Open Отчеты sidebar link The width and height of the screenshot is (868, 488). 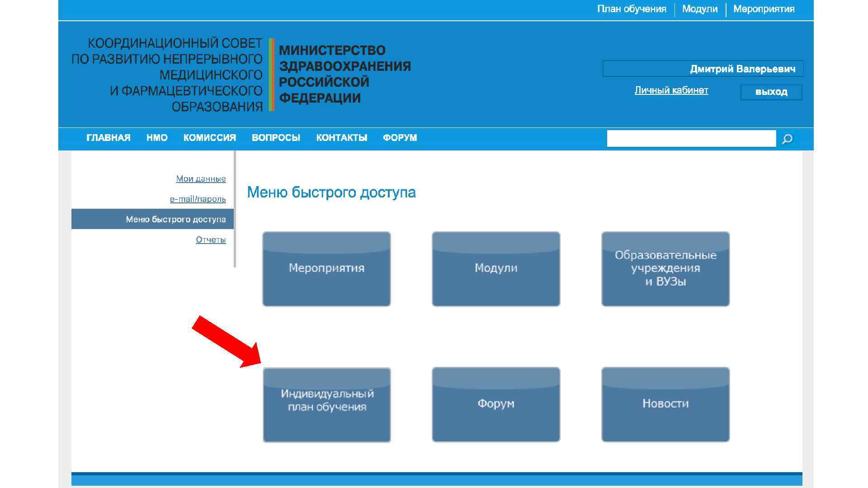pyautogui.click(x=211, y=240)
